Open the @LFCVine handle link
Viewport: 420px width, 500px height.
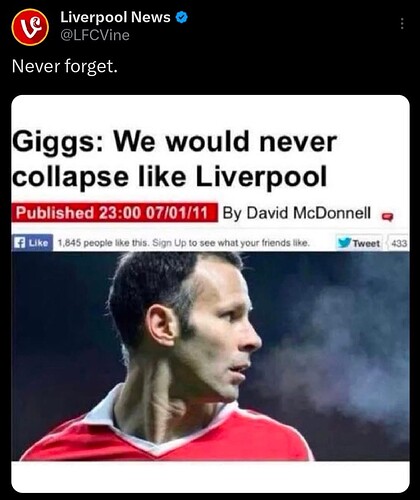tap(95, 35)
